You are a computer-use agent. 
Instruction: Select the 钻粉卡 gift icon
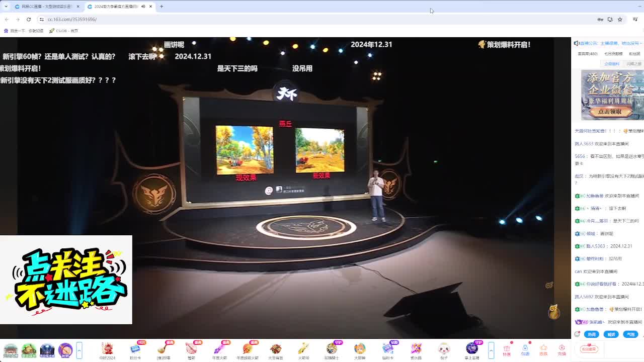(388, 348)
